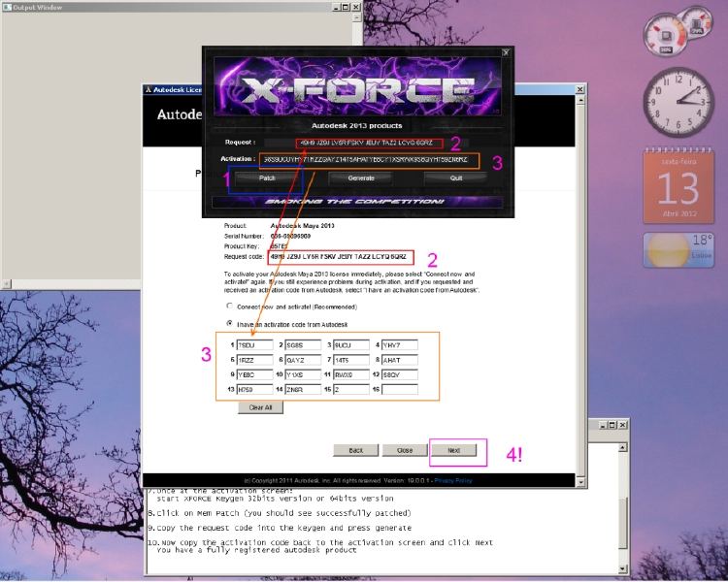728x582 pixels.
Task: Close the Output Window
Action: coord(355,8)
